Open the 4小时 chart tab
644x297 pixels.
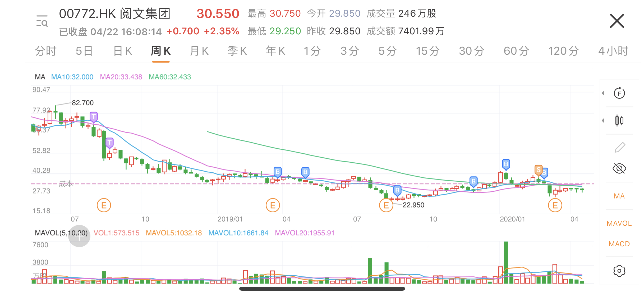(613, 51)
